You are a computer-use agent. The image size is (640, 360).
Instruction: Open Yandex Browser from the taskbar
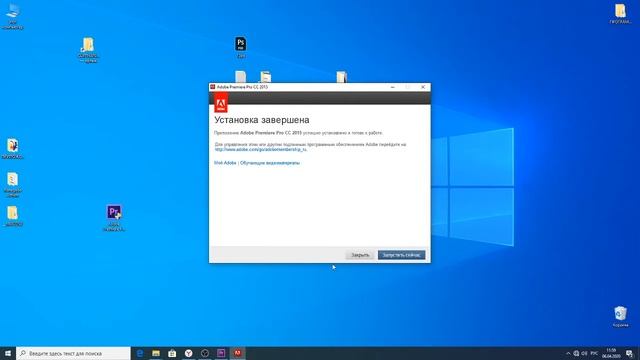tap(189, 353)
